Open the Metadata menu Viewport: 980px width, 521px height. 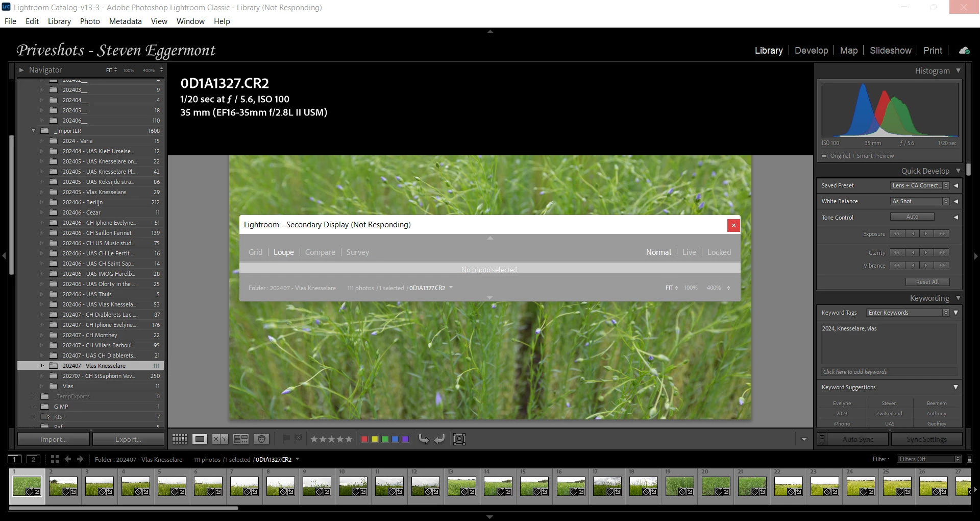(125, 21)
